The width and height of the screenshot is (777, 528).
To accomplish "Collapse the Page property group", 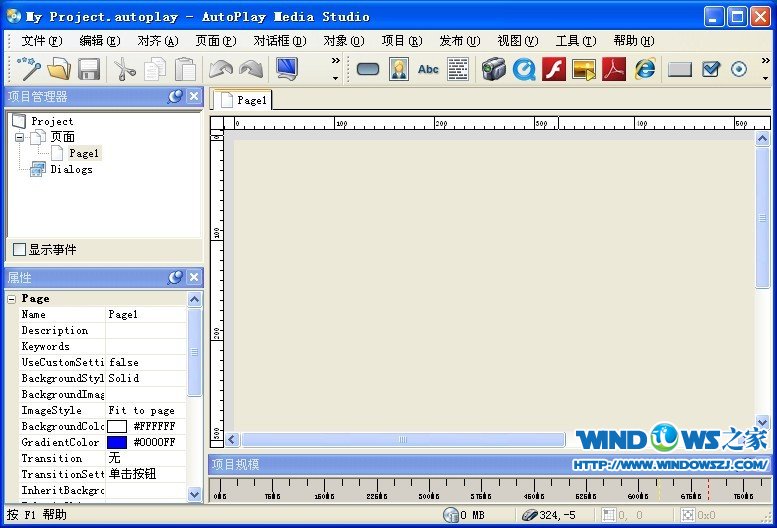I will point(12,298).
